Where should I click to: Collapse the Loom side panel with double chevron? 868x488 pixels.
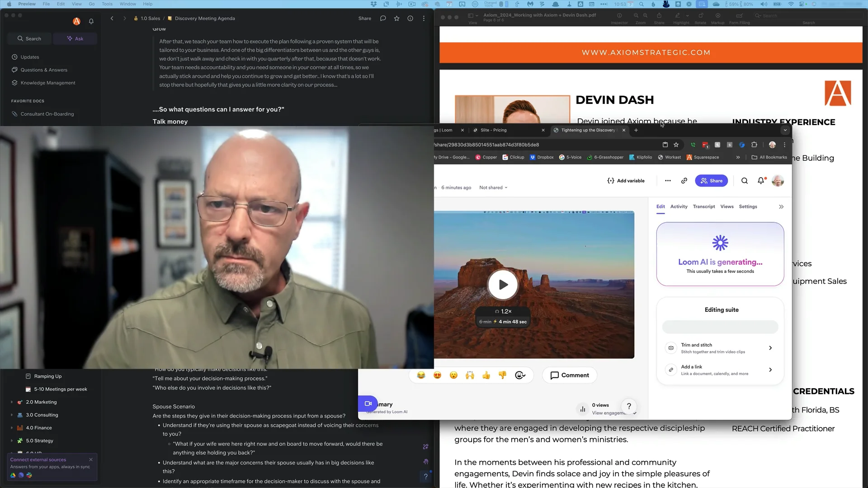(x=781, y=207)
